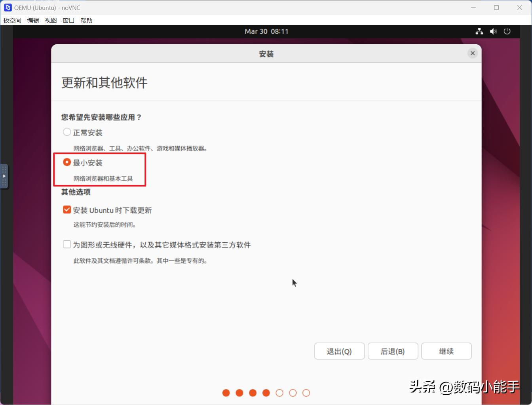Screen dimensions: 532x405
Task: Click the 退出(Q) button
Action: pyautogui.click(x=339, y=351)
